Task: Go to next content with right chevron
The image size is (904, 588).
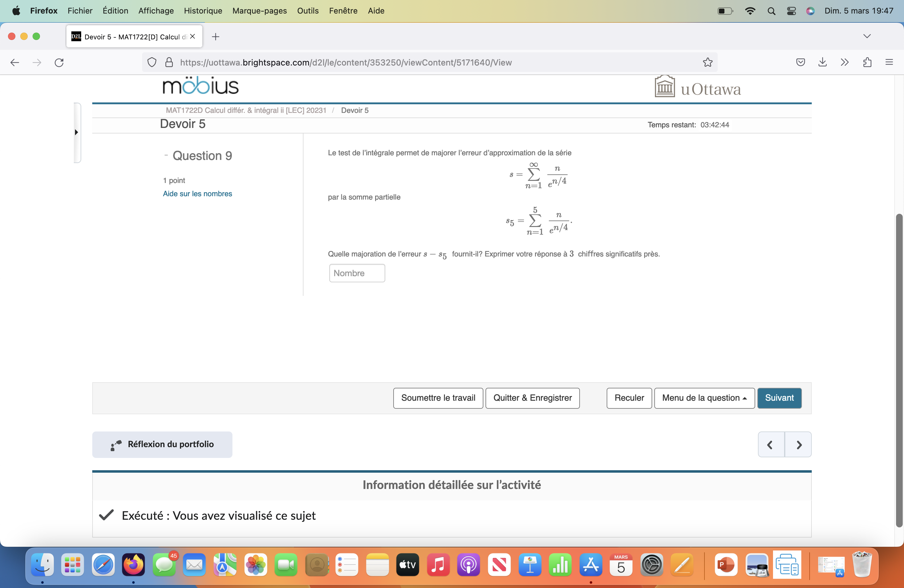Action: coord(799,444)
